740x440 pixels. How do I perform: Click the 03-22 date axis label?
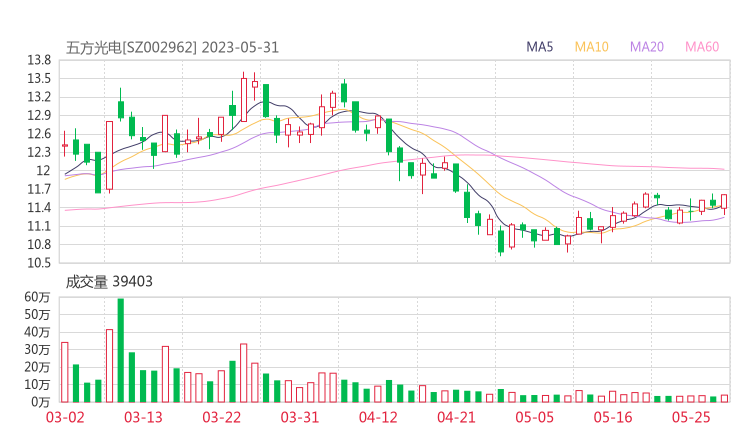(x=222, y=417)
